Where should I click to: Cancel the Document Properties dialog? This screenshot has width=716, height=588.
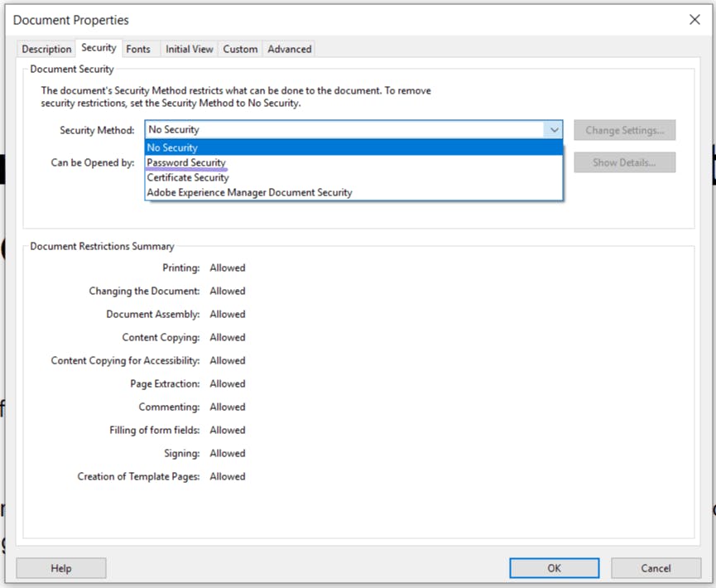pos(656,568)
